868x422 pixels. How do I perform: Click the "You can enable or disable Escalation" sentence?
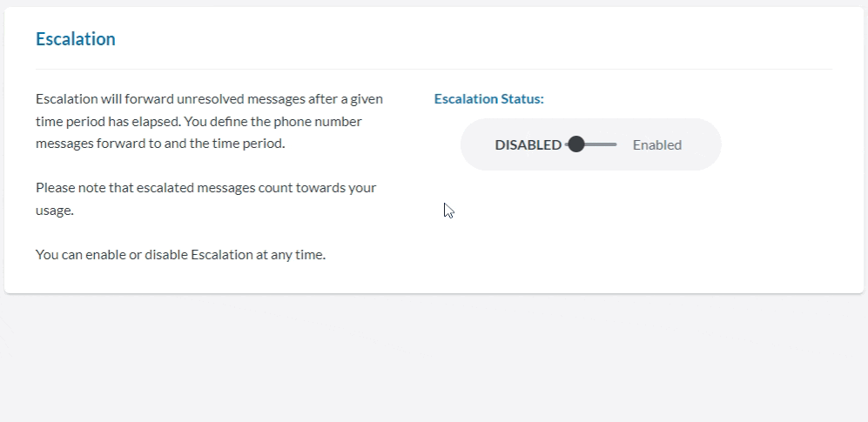tap(180, 255)
